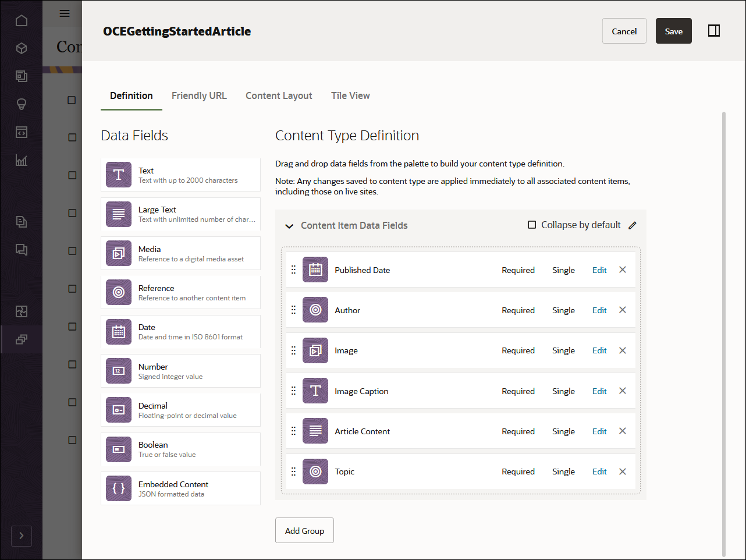The width and height of the screenshot is (746, 560).
Task: Click the pencil edit icon near Collapse by default
Action: coord(633,225)
